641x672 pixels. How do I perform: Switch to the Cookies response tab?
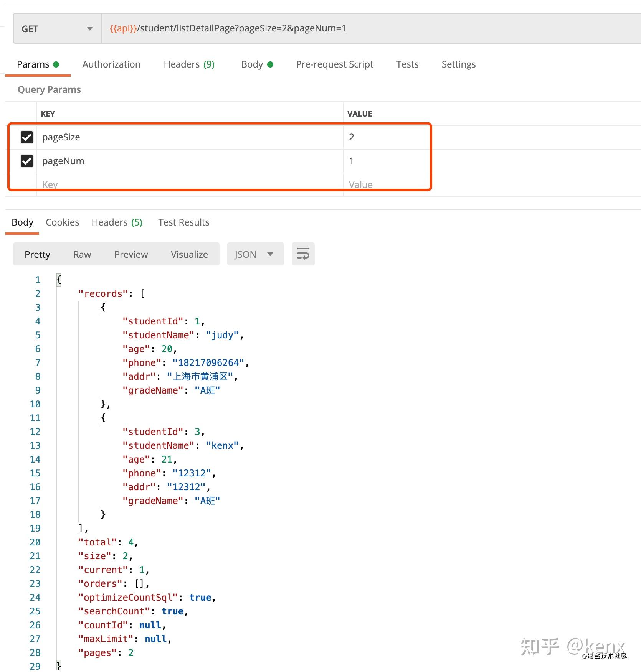click(x=62, y=222)
